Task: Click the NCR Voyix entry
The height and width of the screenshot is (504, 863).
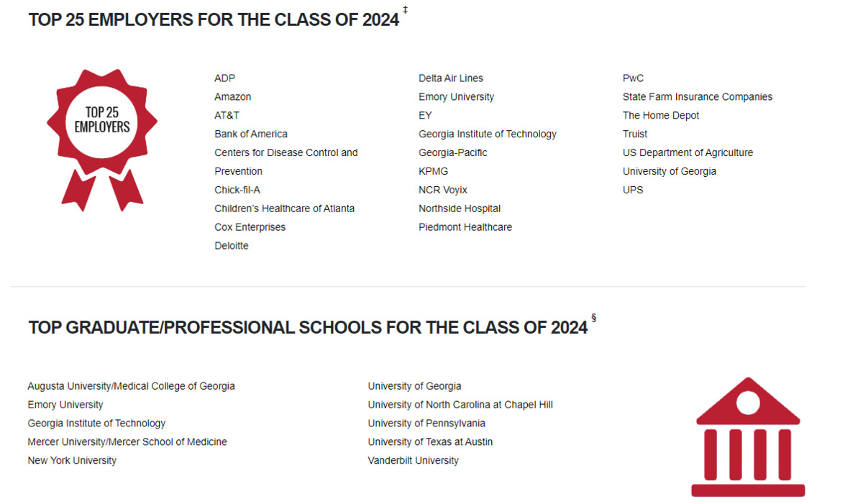Action: [x=443, y=190]
